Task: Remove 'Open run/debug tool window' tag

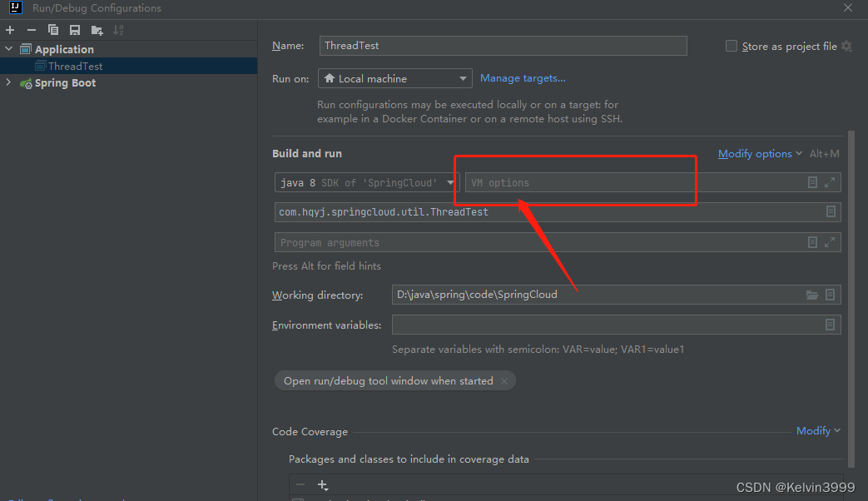Action: [503, 381]
